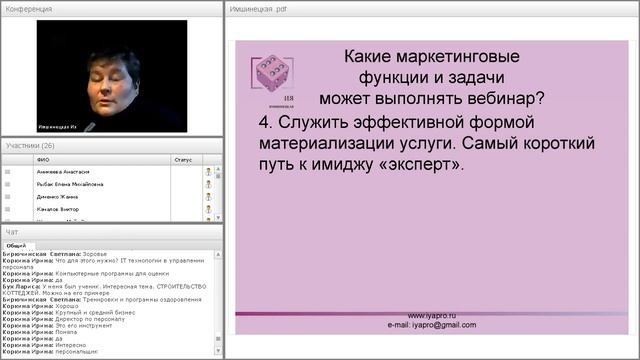Click chat scrollbar down arrow
This screenshot has width=640, height=360.
[x=218, y=351]
